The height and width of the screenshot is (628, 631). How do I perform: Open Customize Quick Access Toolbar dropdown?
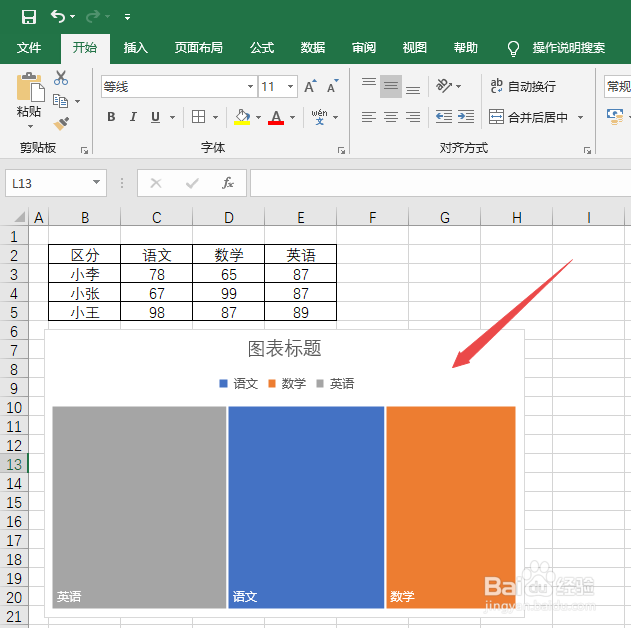click(127, 16)
